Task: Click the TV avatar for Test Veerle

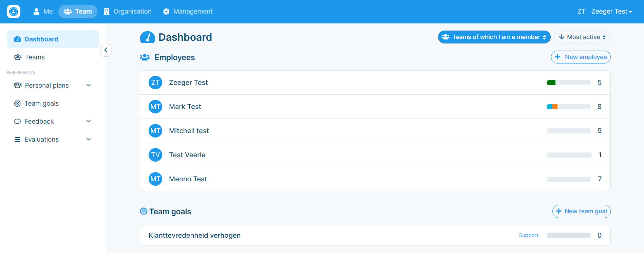Action: (155, 155)
